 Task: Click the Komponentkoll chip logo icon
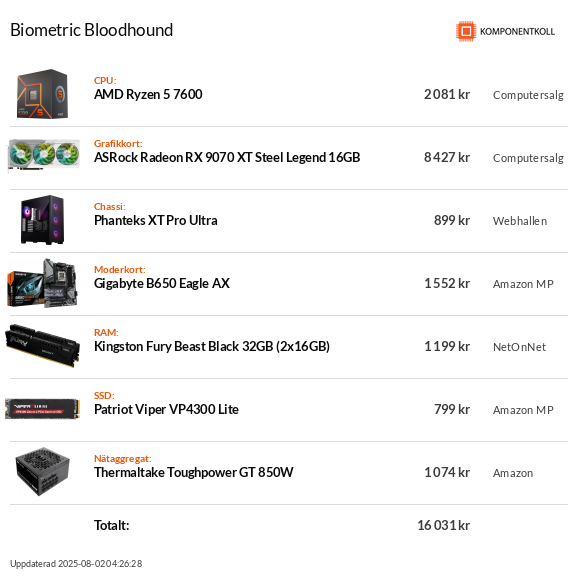[466, 31]
